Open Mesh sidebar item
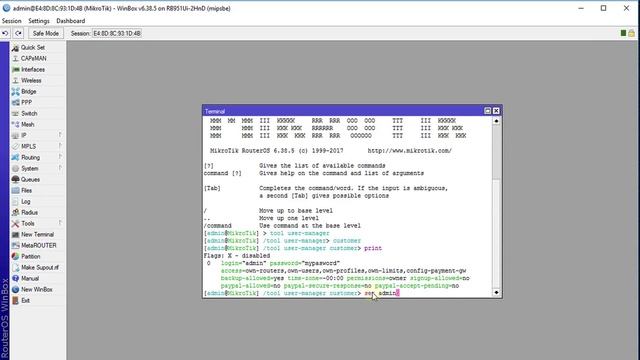Viewport: 640px width, 360px height. (38, 124)
